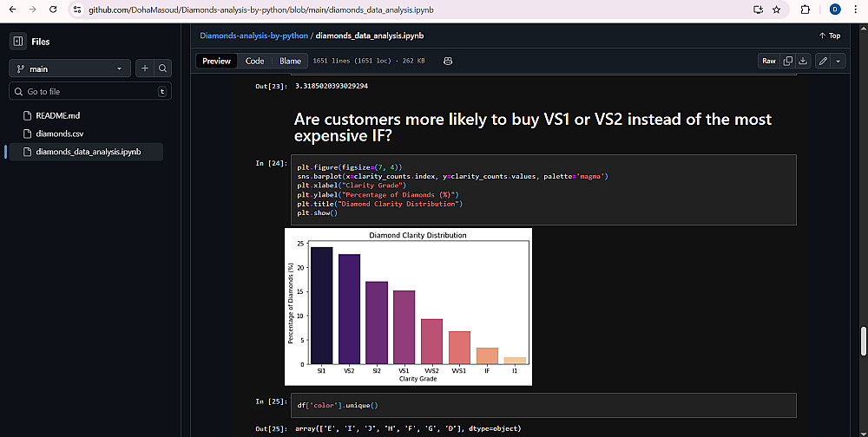Open the Diamonds-analysis-by-python repository link
Viewport: 868px width, 437px height.
tap(253, 36)
